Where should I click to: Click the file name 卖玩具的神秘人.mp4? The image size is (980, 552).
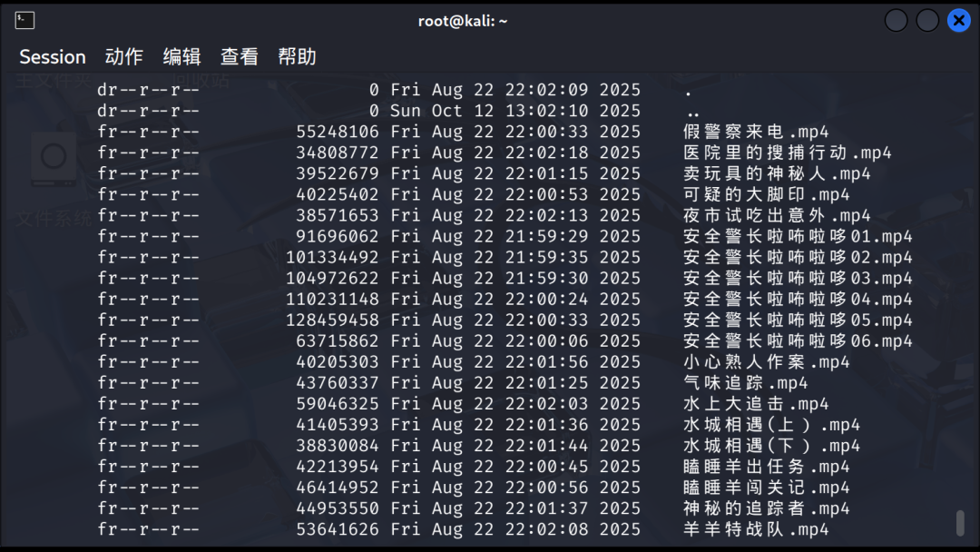[x=777, y=173]
